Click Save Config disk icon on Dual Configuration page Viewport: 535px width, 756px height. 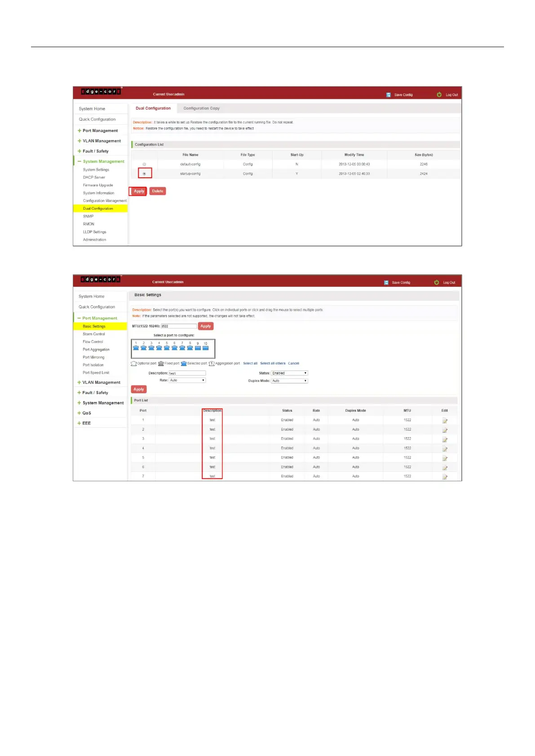[x=389, y=95]
